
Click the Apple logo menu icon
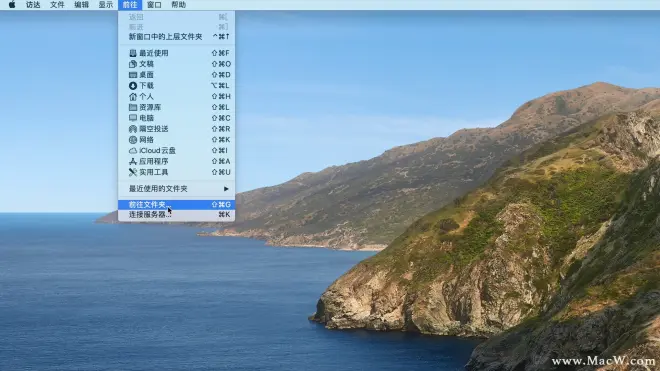click(x=12, y=5)
